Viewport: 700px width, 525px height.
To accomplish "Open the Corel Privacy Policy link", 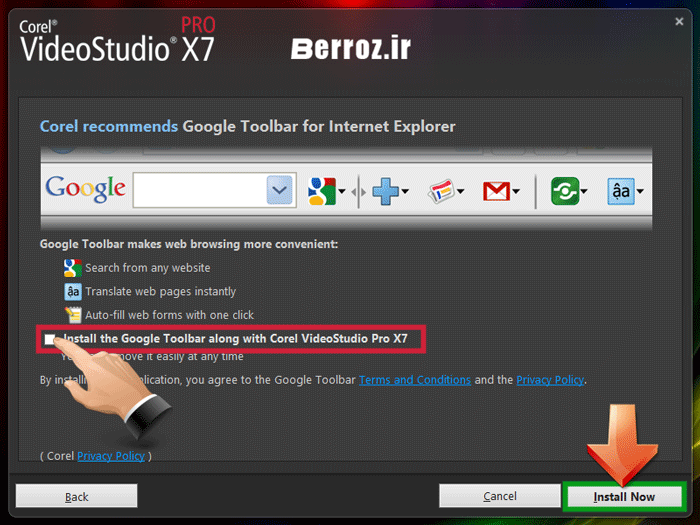I will pyautogui.click(x=111, y=456).
